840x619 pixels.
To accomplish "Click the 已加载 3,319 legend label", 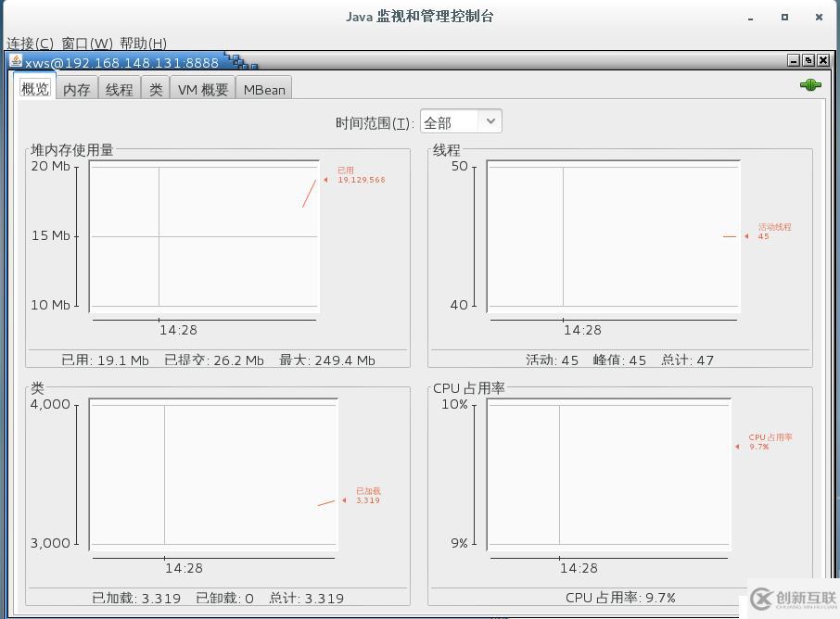I will [x=368, y=496].
